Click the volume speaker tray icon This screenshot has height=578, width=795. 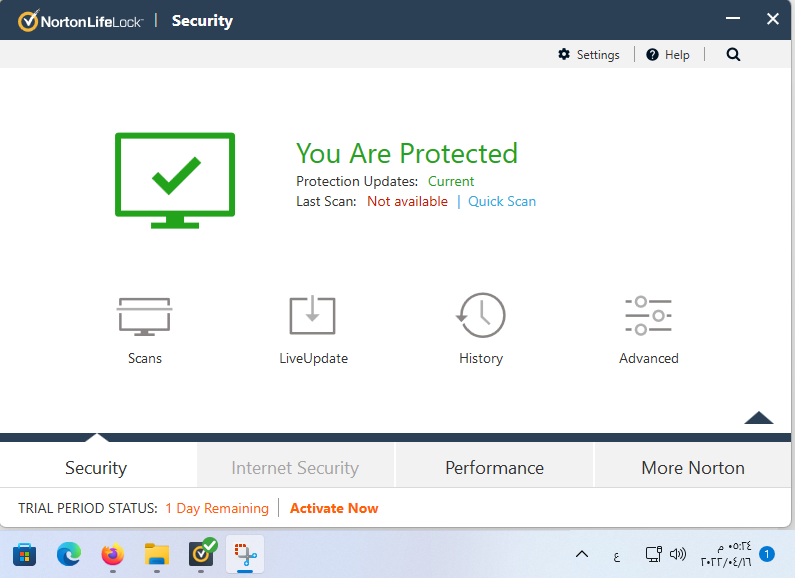[678, 554]
